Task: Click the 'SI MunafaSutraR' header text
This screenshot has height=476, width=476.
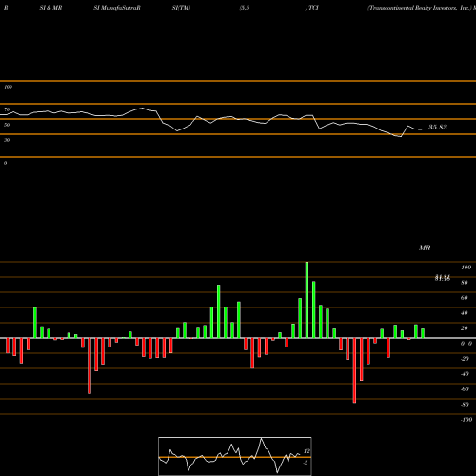Action: pos(117,8)
